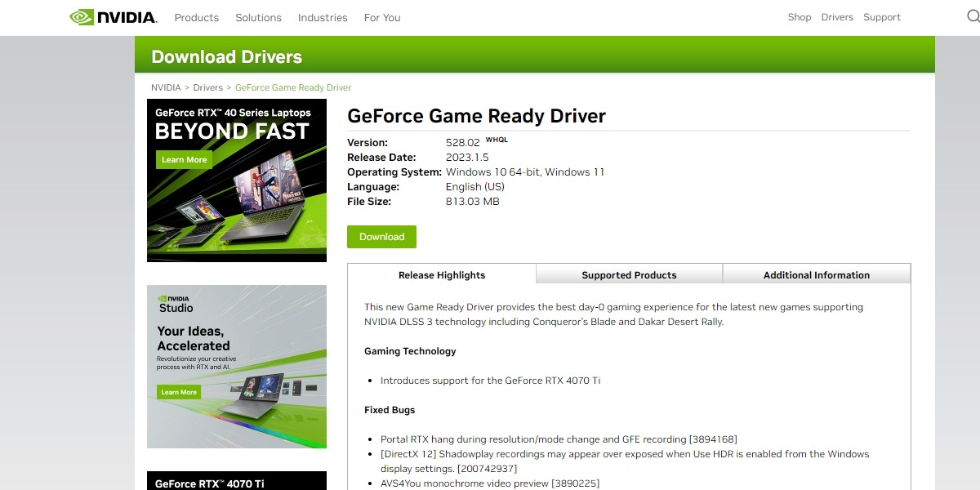The height and width of the screenshot is (490, 980).
Task: Open the Products menu
Action: coord(196,17)
